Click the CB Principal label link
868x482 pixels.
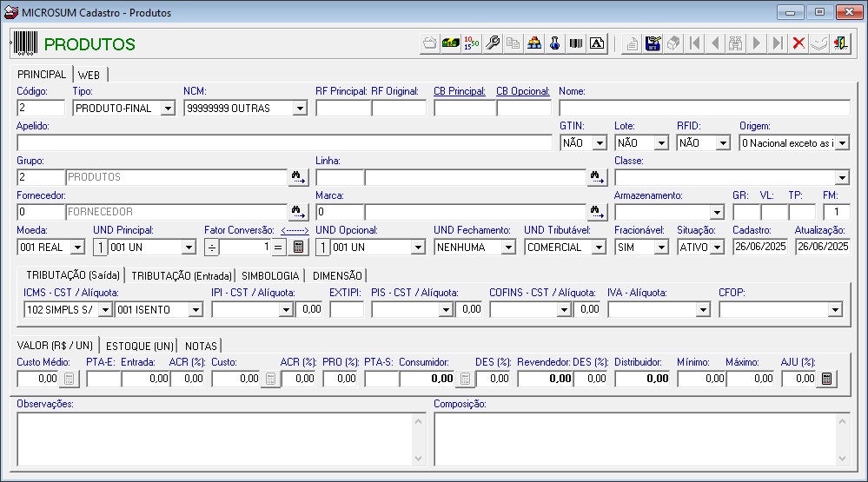tap(460, 91)
